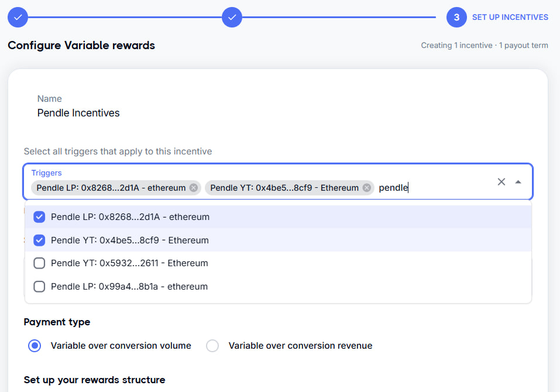Click 'Creating 1 incentive · 1 payout term' text
Image resolution: width=560 pixels, height=392 pixels.
click(x=485, y=45)
